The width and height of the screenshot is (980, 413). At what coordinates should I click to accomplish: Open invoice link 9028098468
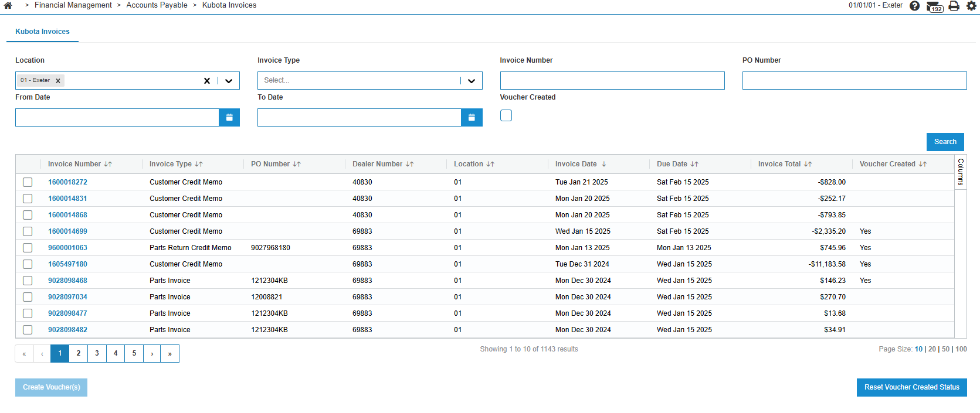pyautogui.click(x=67, y=281)
